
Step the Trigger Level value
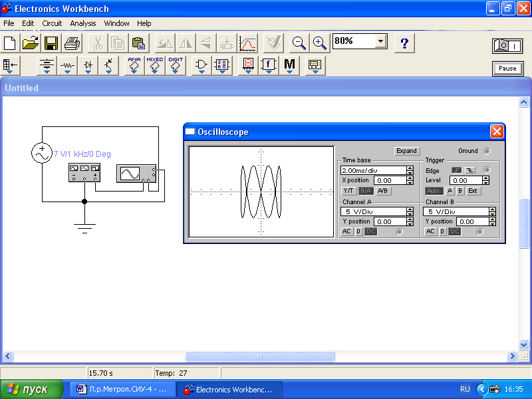pyautogui.click(x=486, y=180)
